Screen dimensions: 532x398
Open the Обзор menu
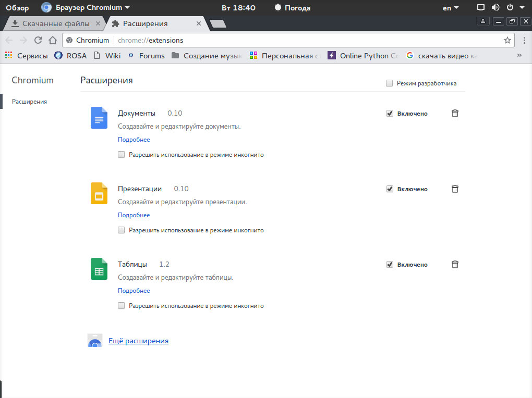click(17, 7)
